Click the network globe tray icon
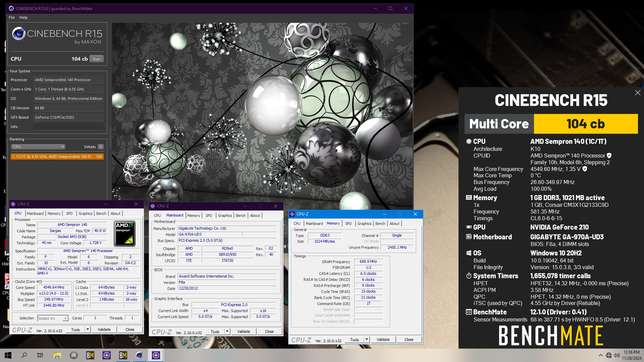Viewport: 644px width, 362px height. coord(609,355)
